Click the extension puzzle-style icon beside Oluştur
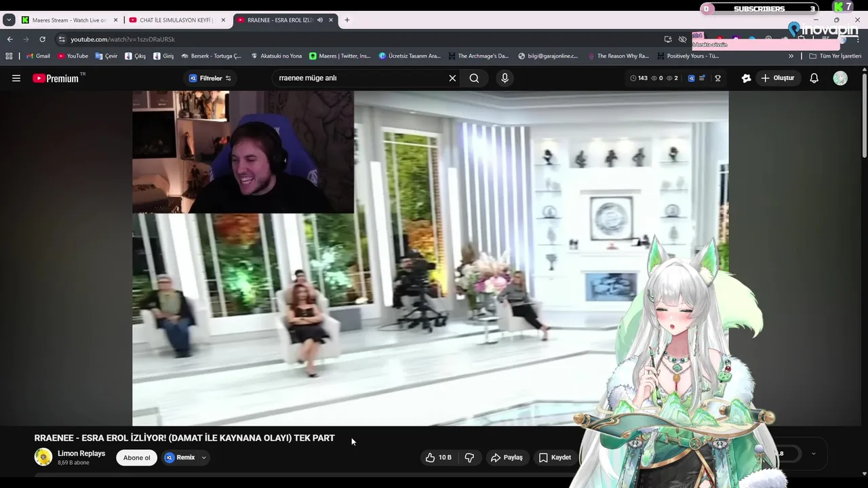Screen dimensions: 868x488 coord(746,78)
